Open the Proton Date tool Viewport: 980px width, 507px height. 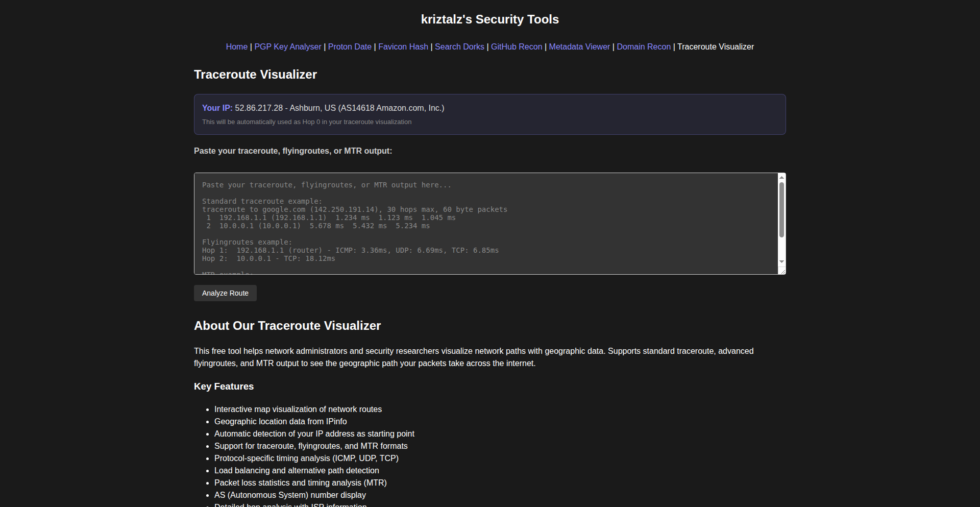click(x=350, y=46)
